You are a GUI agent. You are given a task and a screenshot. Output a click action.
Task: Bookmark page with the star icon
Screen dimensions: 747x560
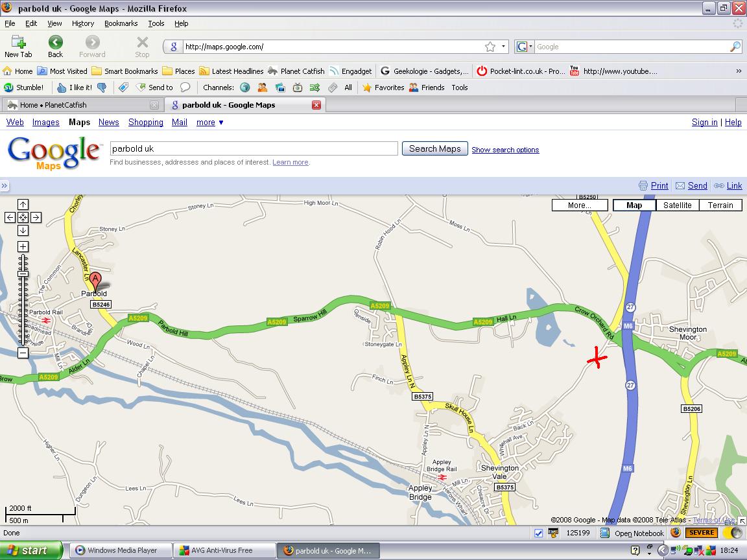pyautogui.click(x=490, y=47)
